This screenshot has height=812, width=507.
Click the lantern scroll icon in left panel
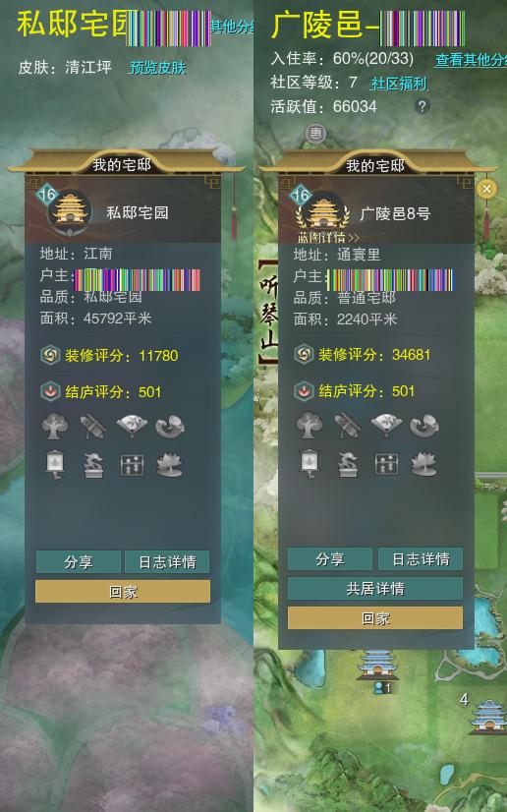point(55,465)
